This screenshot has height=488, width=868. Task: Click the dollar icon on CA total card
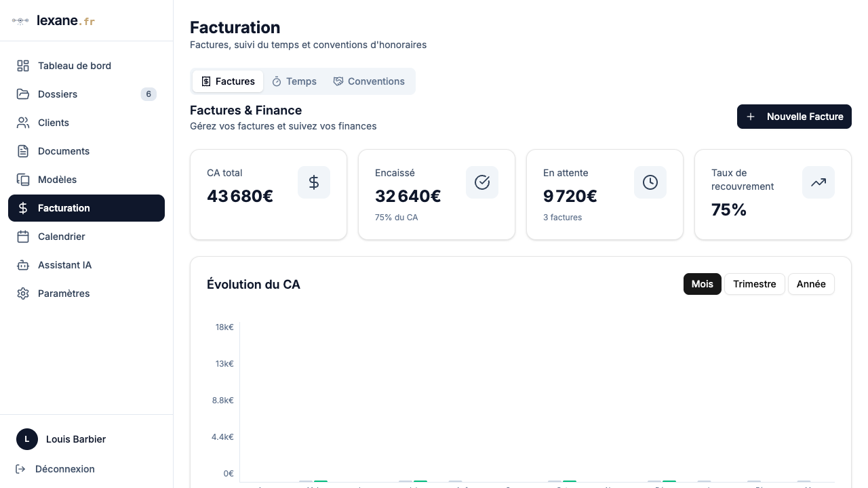(313, 182)
